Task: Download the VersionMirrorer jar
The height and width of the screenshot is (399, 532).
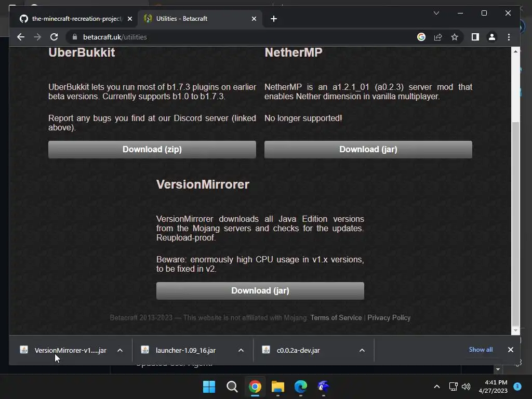Action: (260, 291)
